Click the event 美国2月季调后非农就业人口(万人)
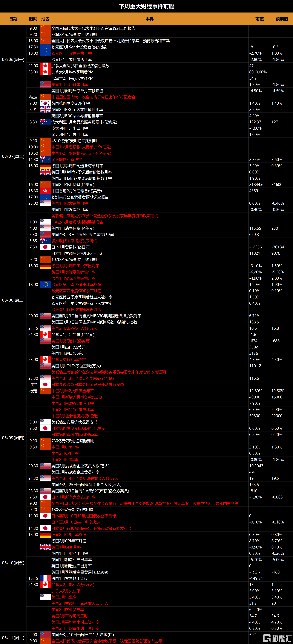This screenshot has height=644, width=293. click(x=80, y=603)
